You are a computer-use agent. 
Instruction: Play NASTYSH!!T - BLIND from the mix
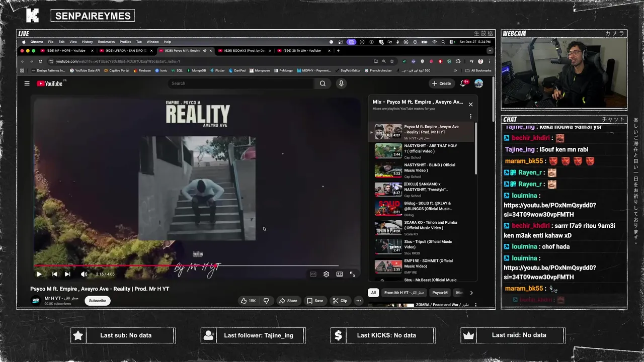tap(423, 170)
